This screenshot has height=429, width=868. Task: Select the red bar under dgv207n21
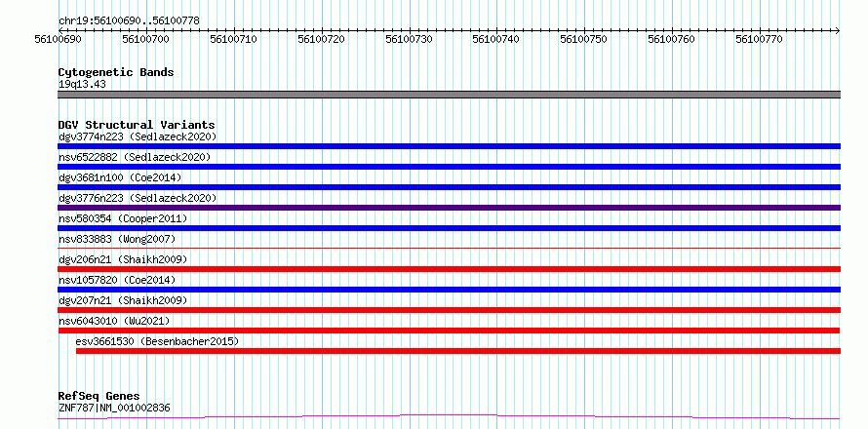(449, 310)
